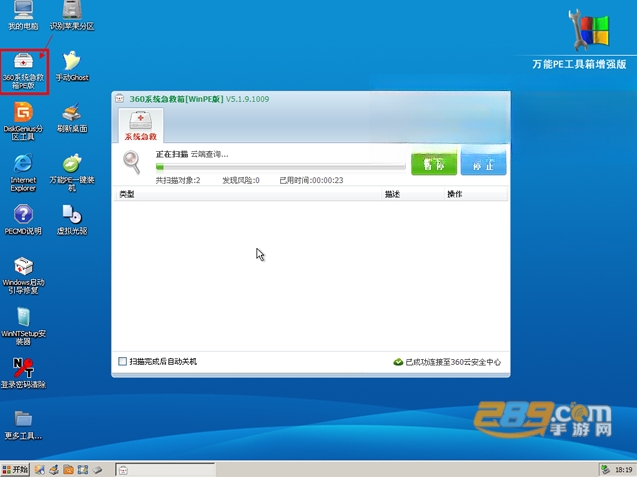The width and height of the screenshot is (637, 477).
Task: Open the PECMD说明 help icon
Action: coord(23,220)
